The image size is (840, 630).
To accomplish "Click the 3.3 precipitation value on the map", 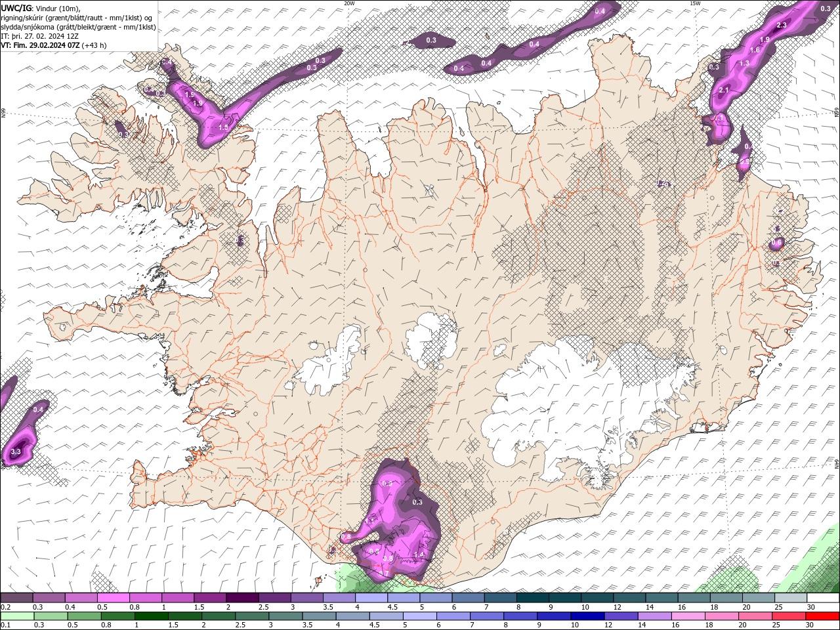I will 16,451.
